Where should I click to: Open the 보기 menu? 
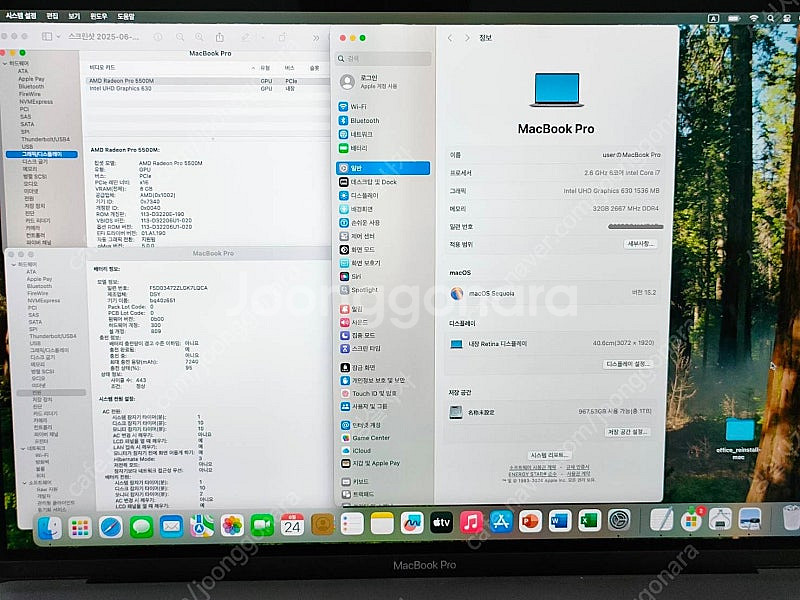pyautogui.click(x=74, y=16)
